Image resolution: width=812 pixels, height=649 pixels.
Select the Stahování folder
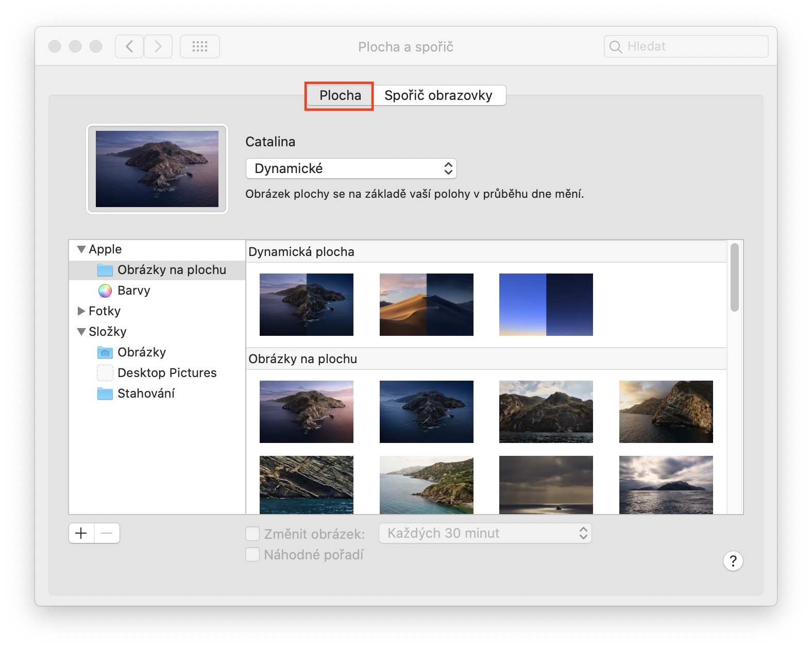146,394
